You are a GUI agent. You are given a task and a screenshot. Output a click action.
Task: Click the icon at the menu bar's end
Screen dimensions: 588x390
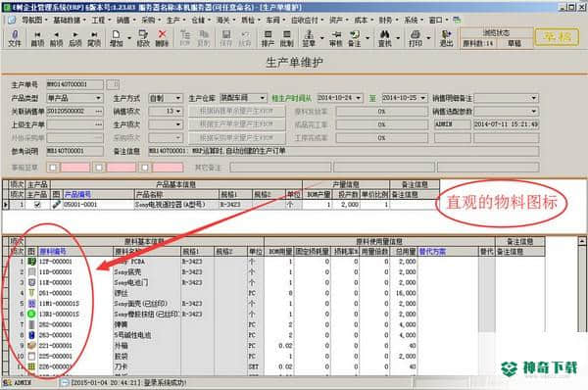coord(457,20)
